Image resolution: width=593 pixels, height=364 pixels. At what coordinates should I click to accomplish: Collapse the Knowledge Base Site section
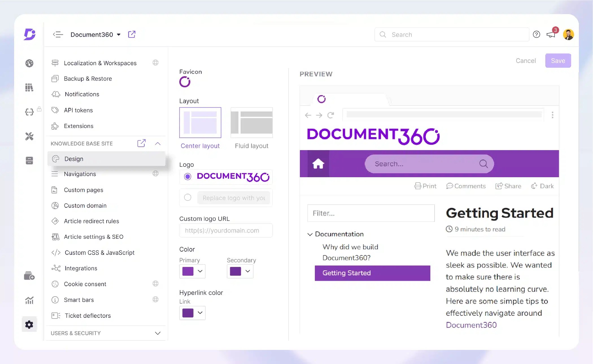click(x=158, y=143)
